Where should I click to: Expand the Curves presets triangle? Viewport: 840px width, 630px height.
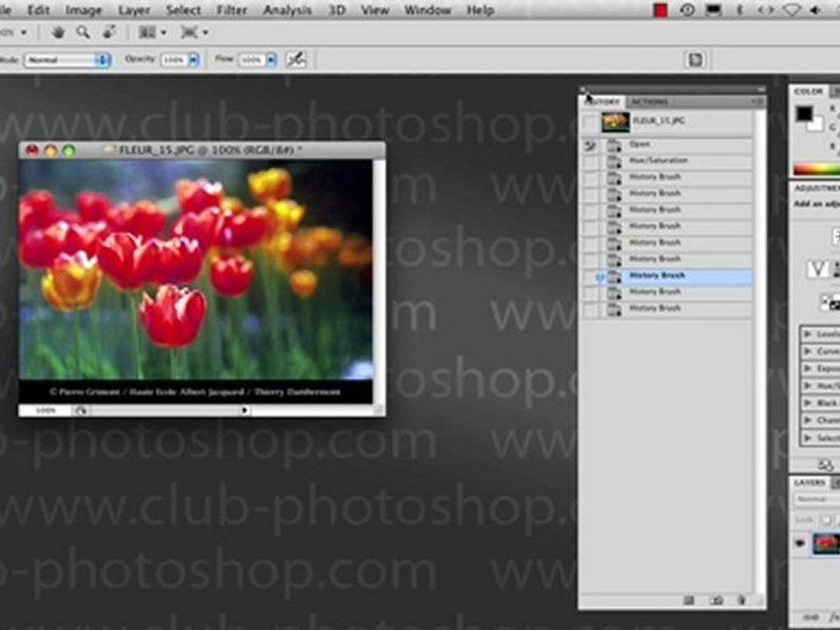(808, 352)
